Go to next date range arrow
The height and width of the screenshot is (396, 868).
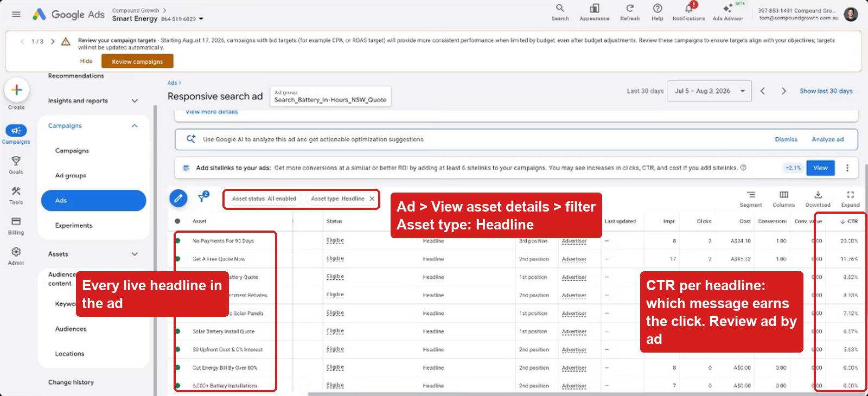click(x=784, y=91)
